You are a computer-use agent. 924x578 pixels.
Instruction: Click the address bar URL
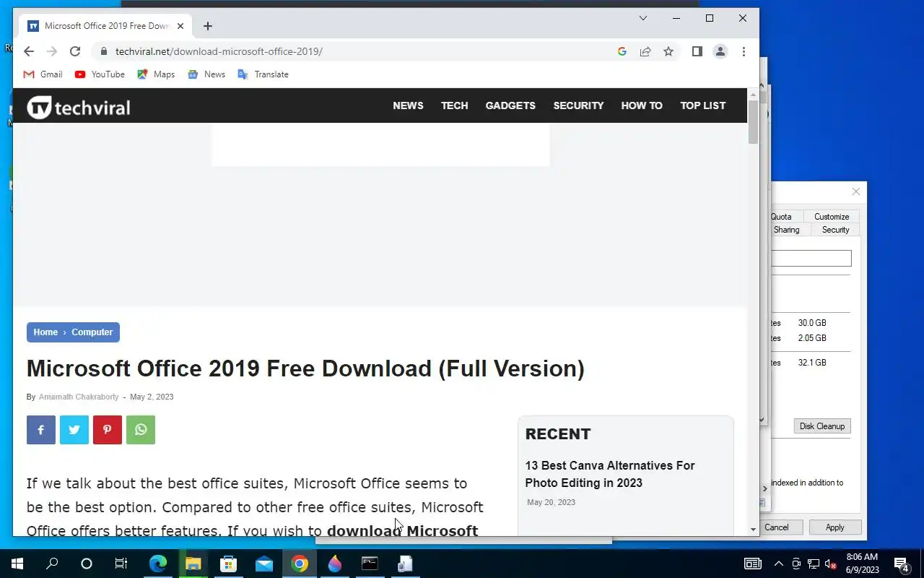click(219, 51)
